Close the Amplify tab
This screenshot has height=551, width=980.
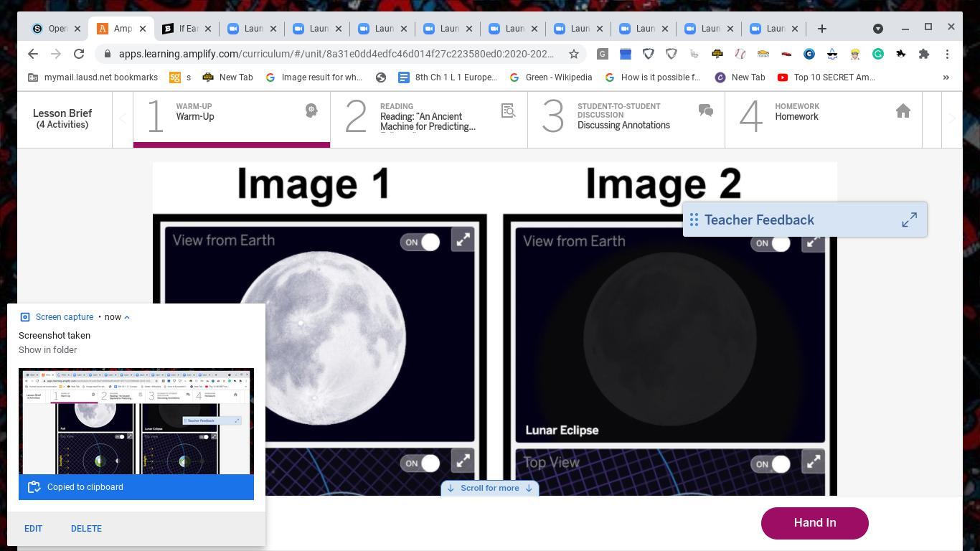[142, 29]
